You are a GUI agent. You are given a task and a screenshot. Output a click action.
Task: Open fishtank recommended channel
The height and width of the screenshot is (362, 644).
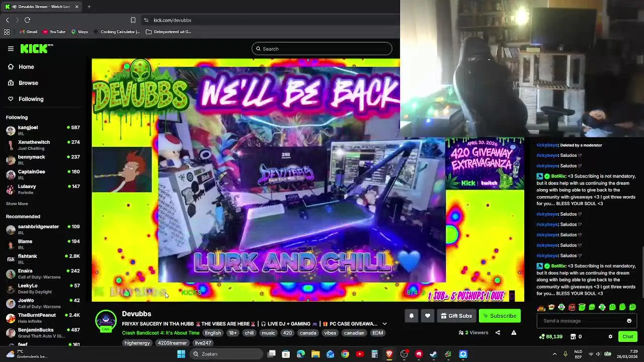(43, 258)
